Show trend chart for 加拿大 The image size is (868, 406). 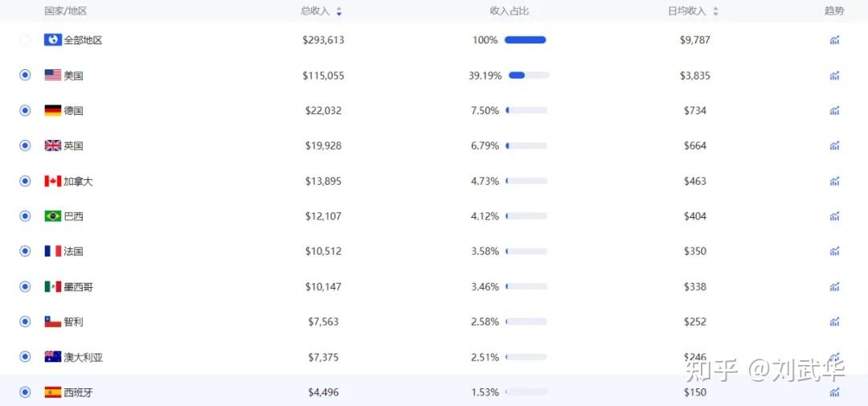pyautogui.click(x=834, y=181)
